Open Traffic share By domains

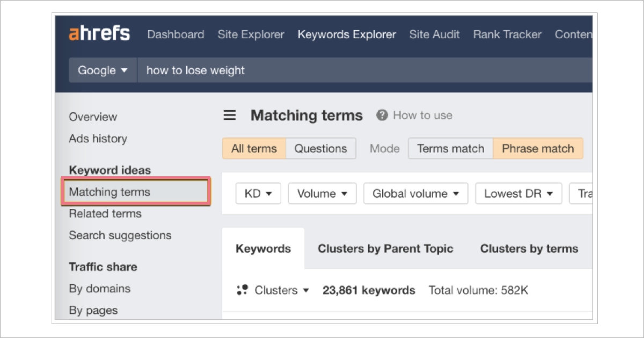click(99, 289)
